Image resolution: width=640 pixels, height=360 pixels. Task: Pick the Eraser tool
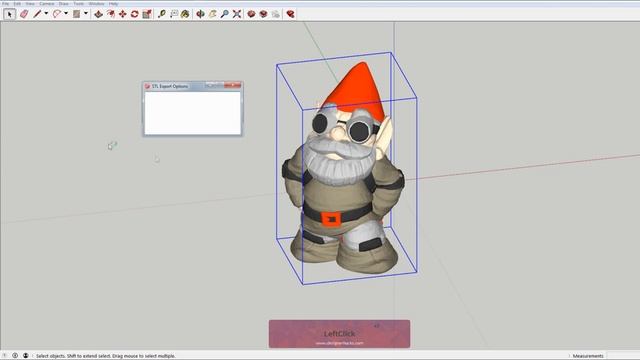click(24, 14)
